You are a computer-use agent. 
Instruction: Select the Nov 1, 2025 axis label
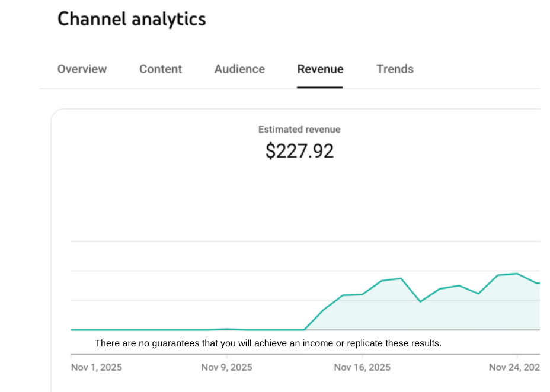point(96,367)
